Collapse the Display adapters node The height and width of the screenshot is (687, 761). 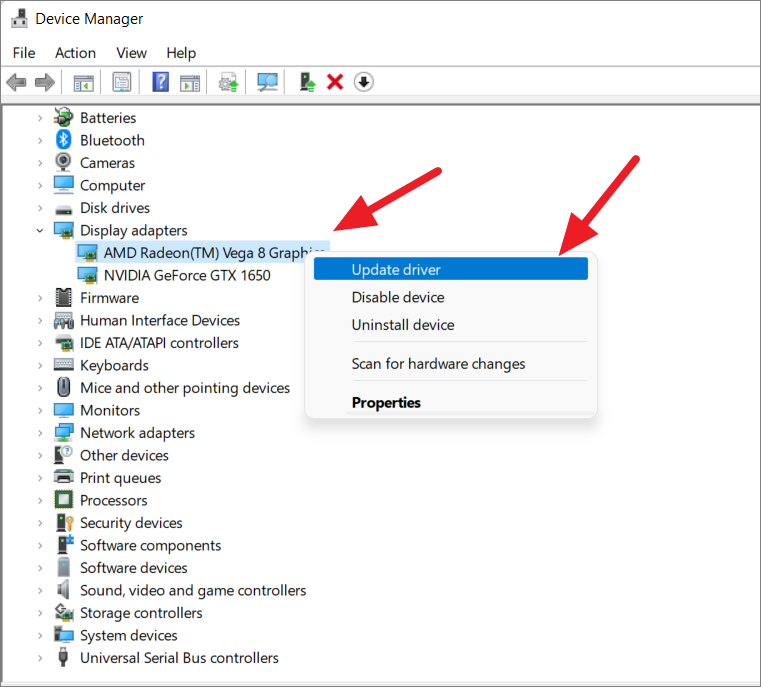coord(40,230)
